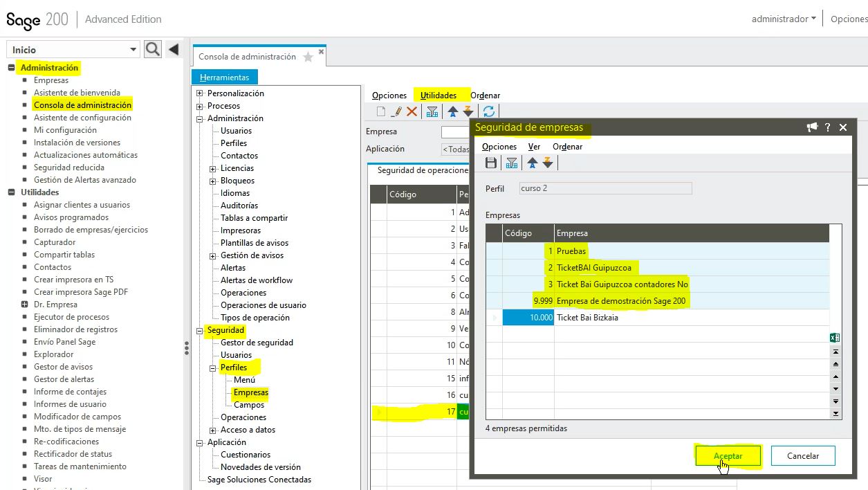
Task: Click the sort descending icon in the console toolbar
Action: click(468, 111)
